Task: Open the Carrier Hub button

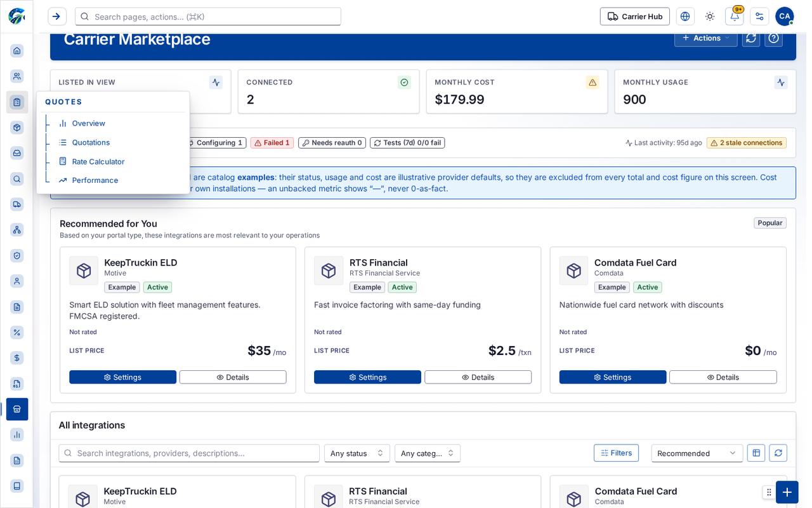Action: pos(635,17)
